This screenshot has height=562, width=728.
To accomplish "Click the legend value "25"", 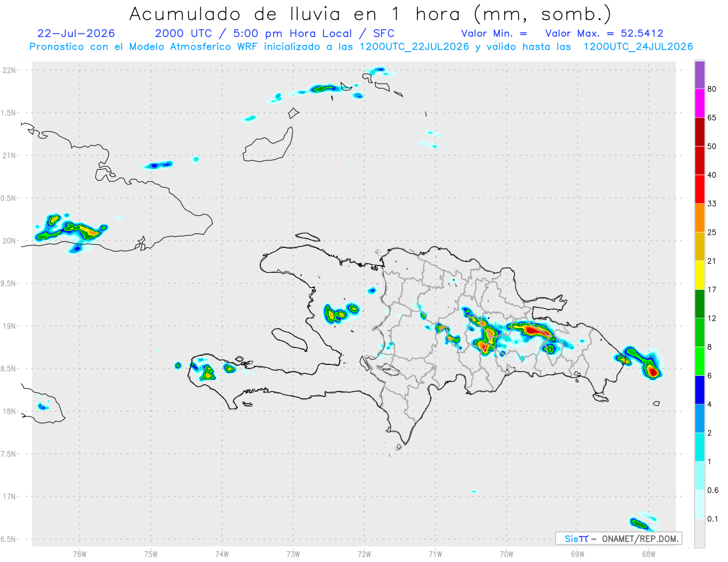I will (x=712, y=232).
